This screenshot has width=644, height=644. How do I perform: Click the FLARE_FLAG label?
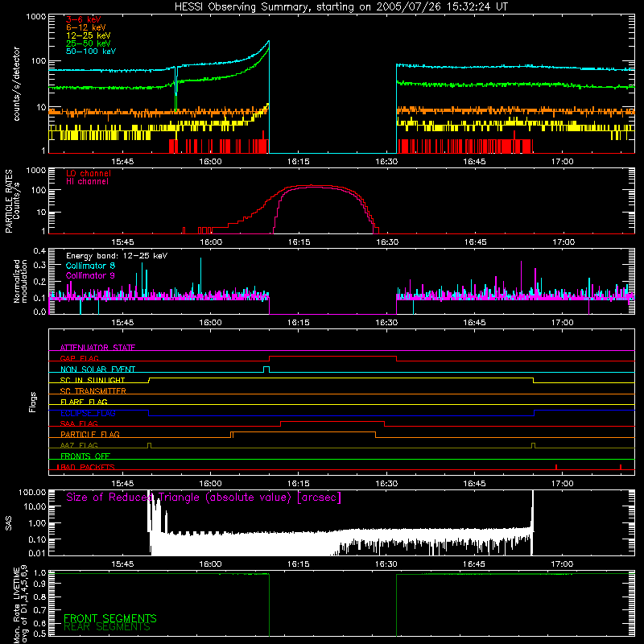[x=84, y=402]
